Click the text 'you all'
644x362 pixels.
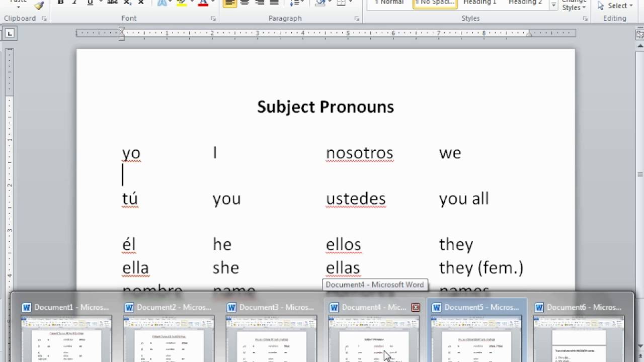tap(464, 199)
